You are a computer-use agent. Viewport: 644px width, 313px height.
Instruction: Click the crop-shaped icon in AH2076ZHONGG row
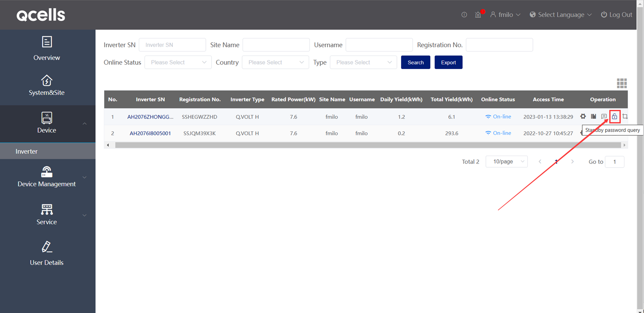(x=625, y=116)
